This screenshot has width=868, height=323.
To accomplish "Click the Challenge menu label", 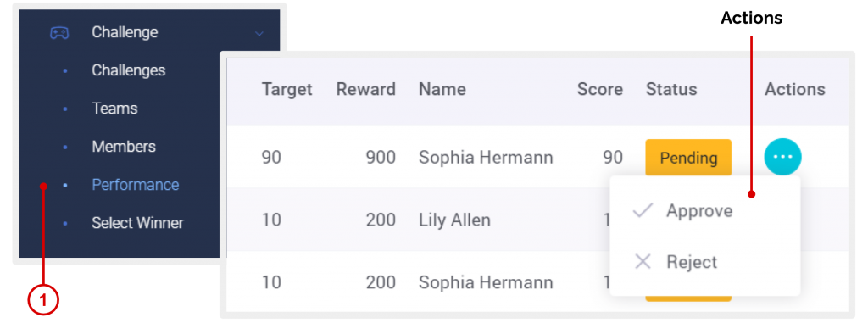I will (125, 32).
